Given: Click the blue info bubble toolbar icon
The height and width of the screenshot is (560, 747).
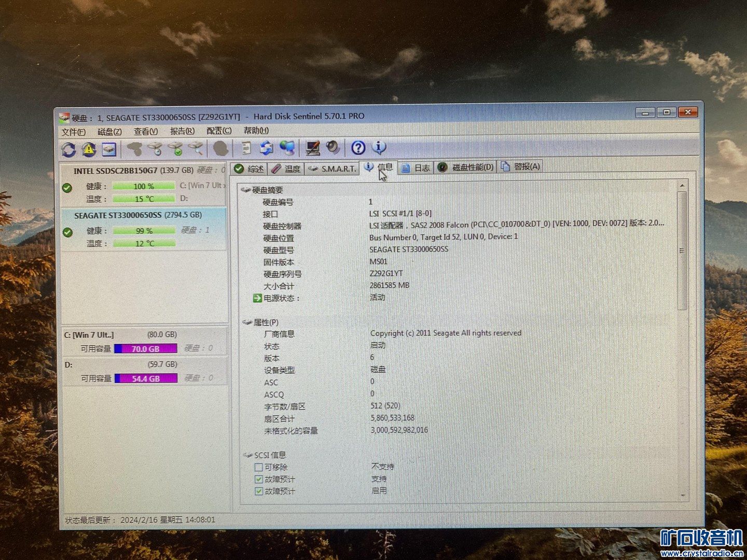Looking at the screenshot, I should point(379,147).
